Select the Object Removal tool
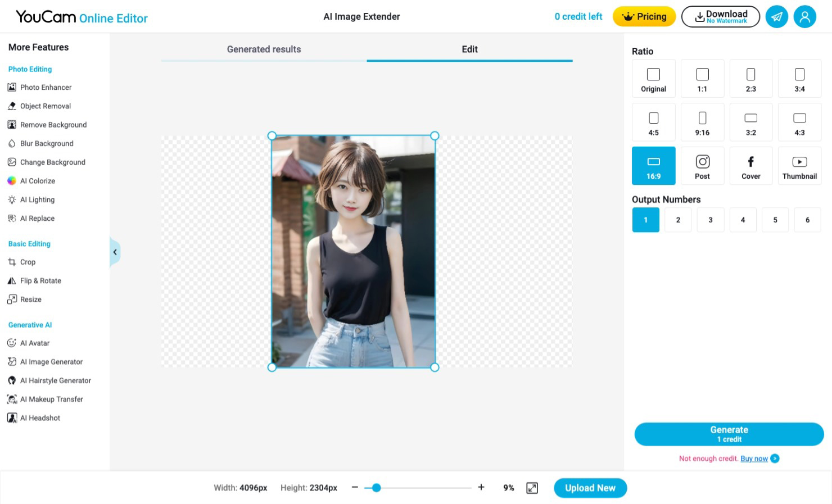 pyautogui.click(x=45, y=106)
